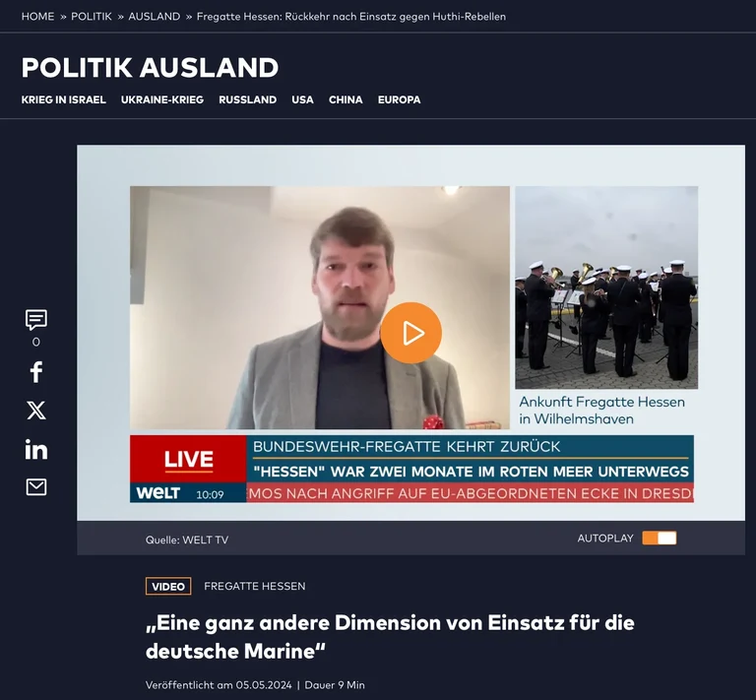
Task: Click the POLITIK AUSLAND heading
Action: (x=150, y=67)
